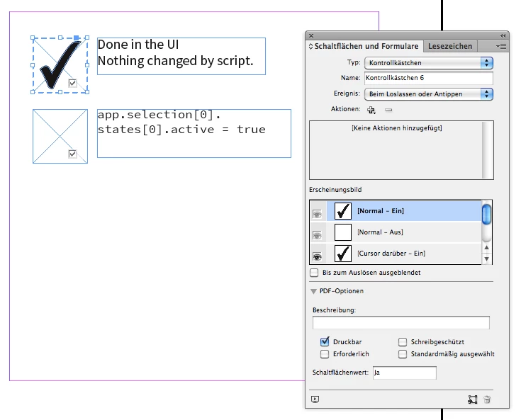Click the Normal – Aus empty thumbnail

[343, 232]
